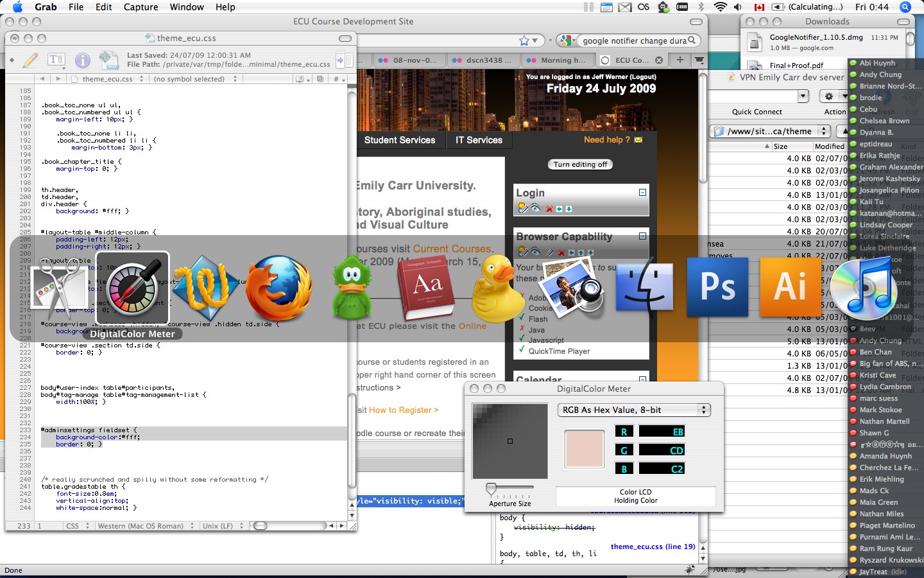
Task: Move Login block down arrow
Action: 569,209
